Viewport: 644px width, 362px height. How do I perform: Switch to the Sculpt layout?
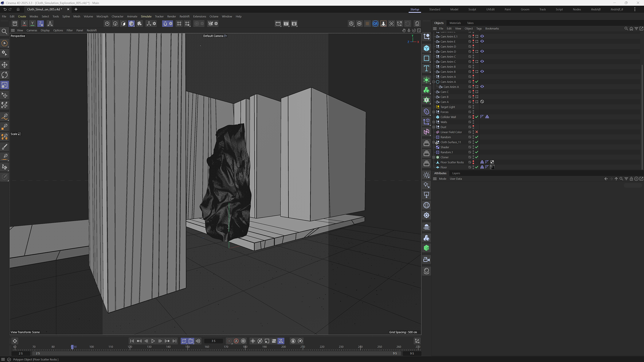[472, 9]
